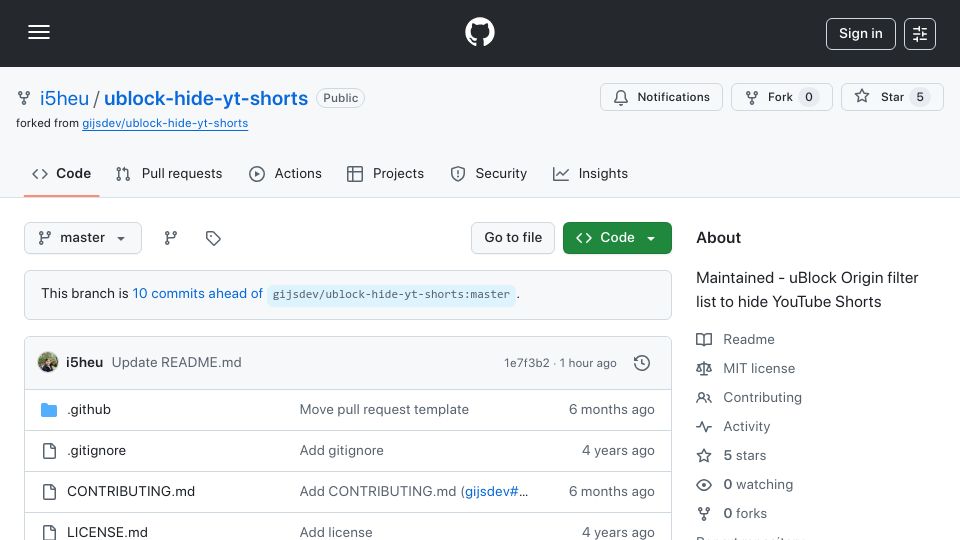Switch to the Insights tab

(590, 174)
